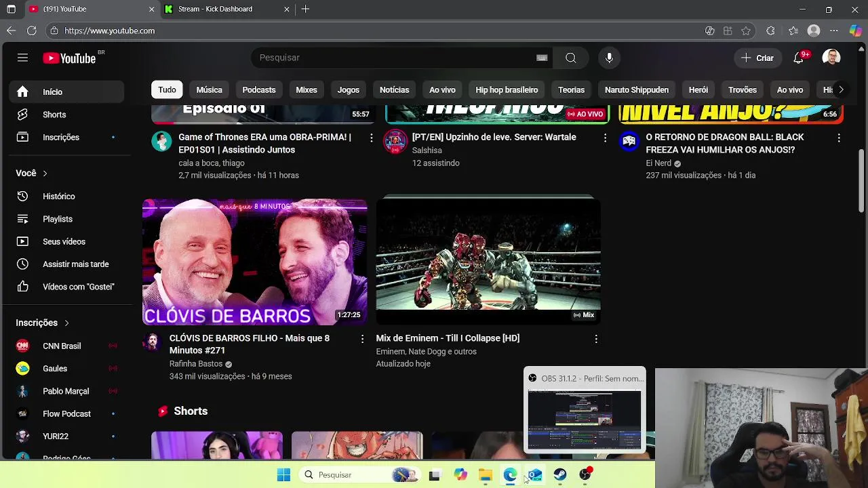Open browser extensions puzzle icon

pyautogui.click(x=770, y=30)
